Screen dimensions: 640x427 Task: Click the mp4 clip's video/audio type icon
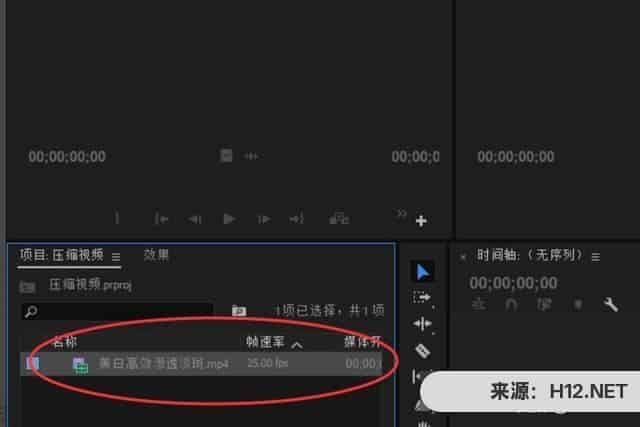[x=80, y=364]
